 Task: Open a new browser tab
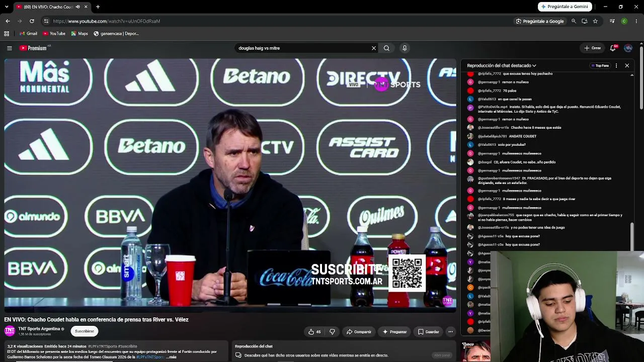pos(98,7)
